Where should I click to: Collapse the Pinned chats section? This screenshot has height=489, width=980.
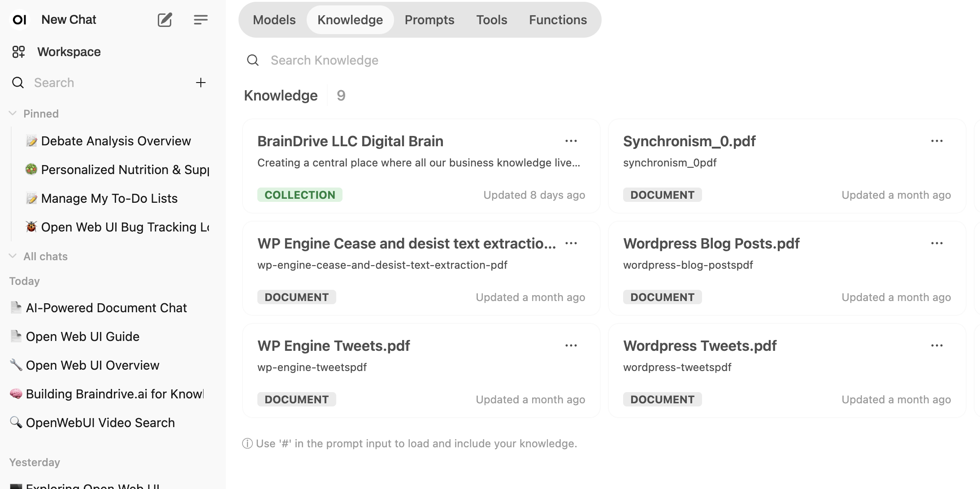pos(13,114)
